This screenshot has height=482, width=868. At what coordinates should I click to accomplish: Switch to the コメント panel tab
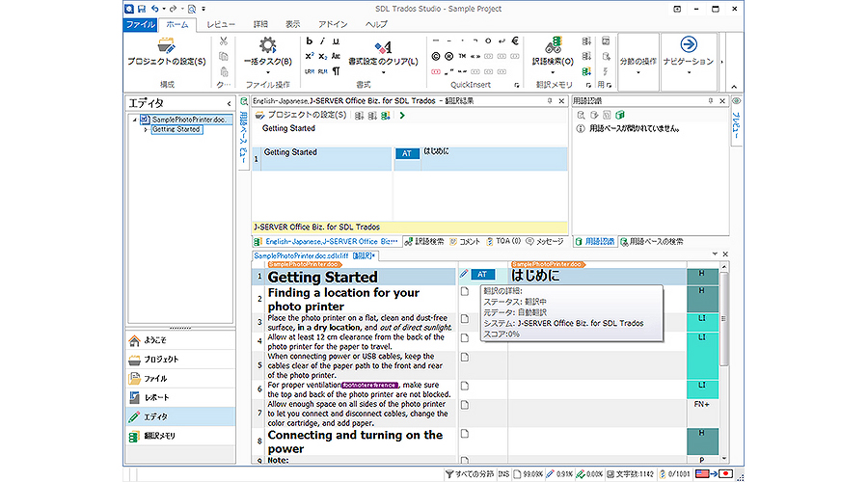click(x=465, y=242)
